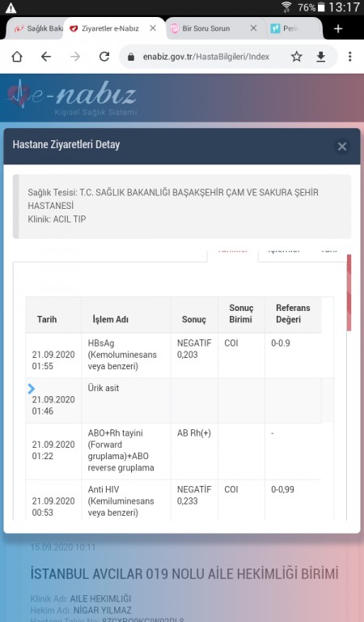This screenshot has height=622, width=364.
Task: Reload the e-Nabız page
Action: pyautogui.click(x=104, y=57)
